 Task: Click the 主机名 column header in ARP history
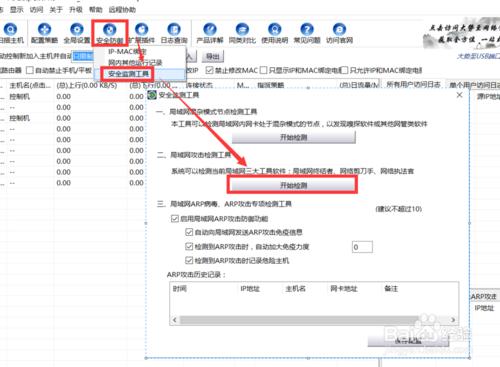pos(295,289)
